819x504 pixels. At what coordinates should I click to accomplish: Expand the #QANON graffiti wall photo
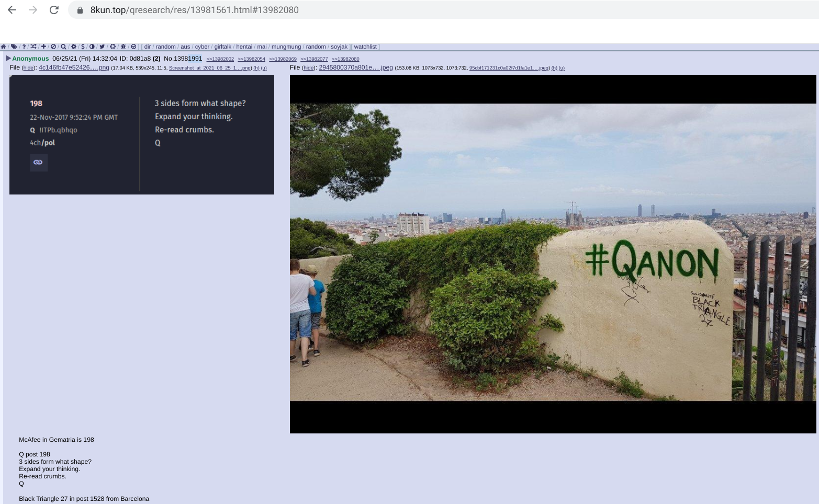[x=553, y=254]
